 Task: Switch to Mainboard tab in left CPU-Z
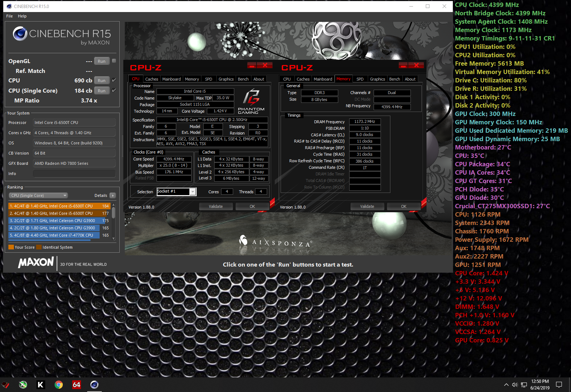tap(171, 79)
